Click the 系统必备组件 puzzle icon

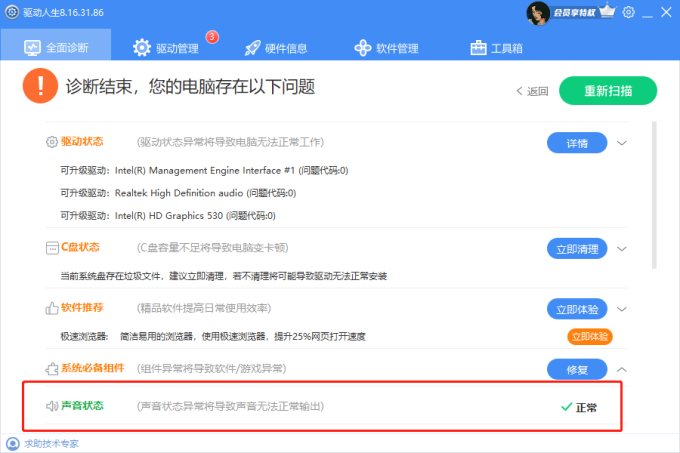point(52,369)
